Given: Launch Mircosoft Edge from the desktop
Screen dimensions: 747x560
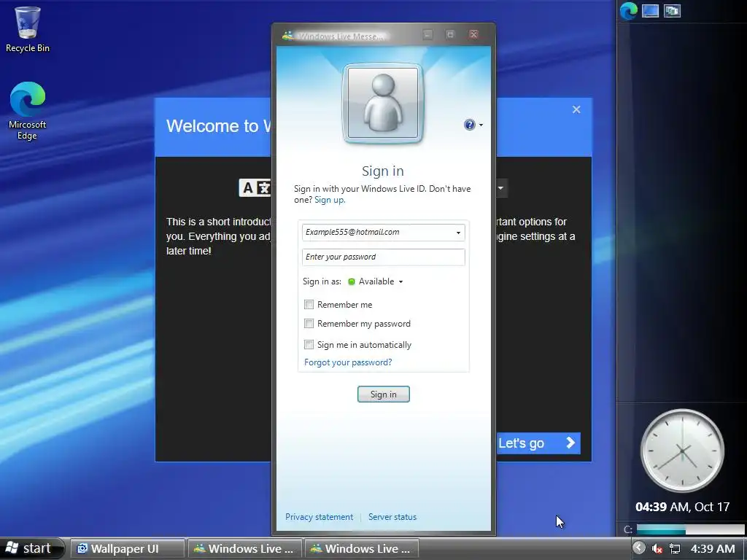Looking at the screenshot, I should click(x=27, y=111).
